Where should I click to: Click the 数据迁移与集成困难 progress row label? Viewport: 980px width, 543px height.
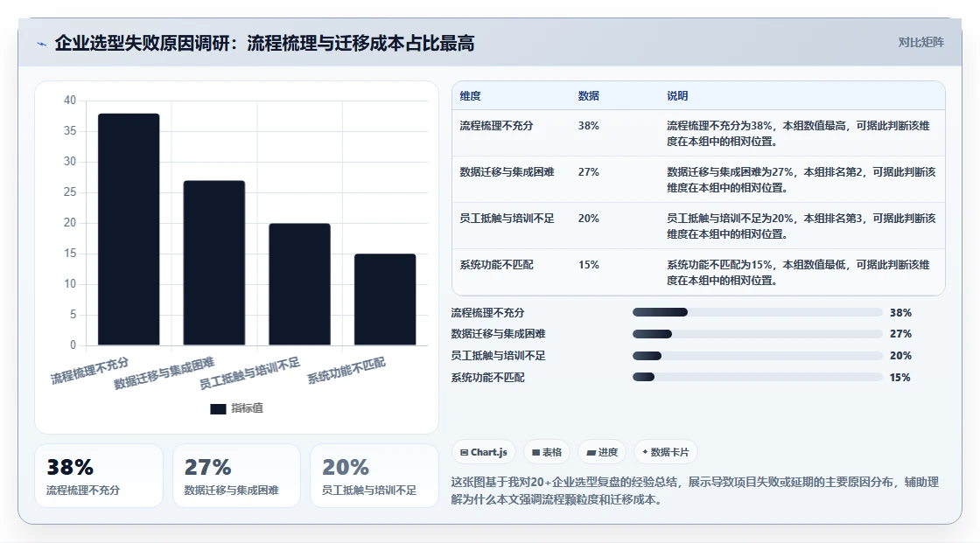[x=498, y=334]
